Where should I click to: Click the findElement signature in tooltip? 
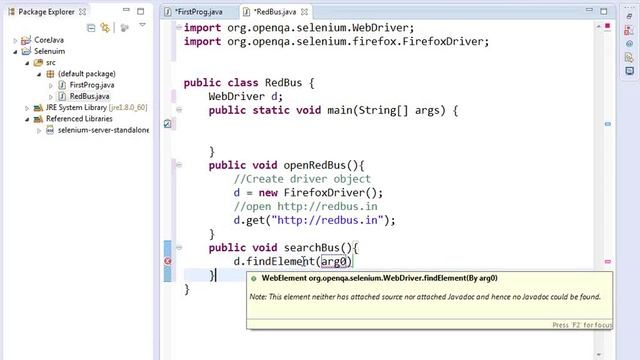click(380, 278)
